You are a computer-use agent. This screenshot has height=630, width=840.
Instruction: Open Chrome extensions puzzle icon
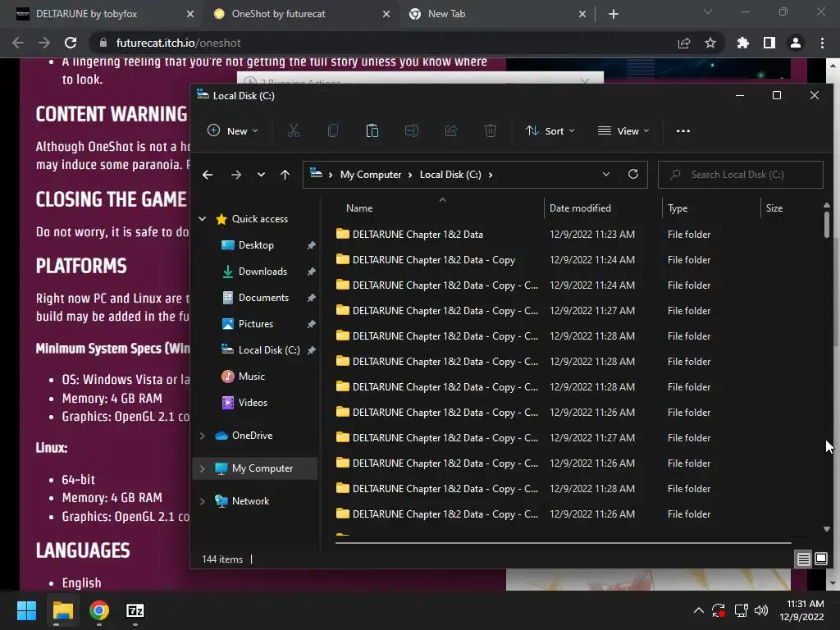[x=743, y=43]
